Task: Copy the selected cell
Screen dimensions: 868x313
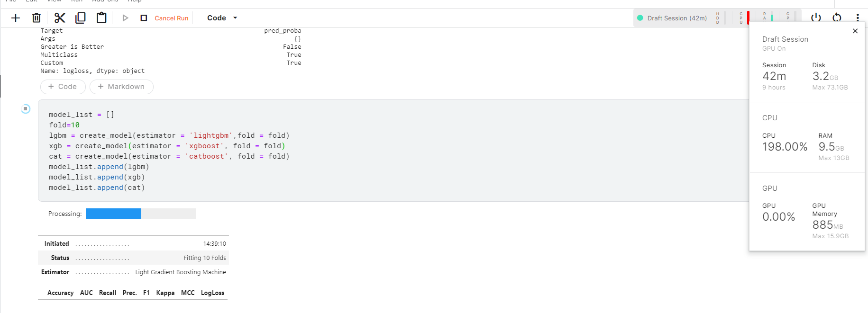Action: (81, 18)
